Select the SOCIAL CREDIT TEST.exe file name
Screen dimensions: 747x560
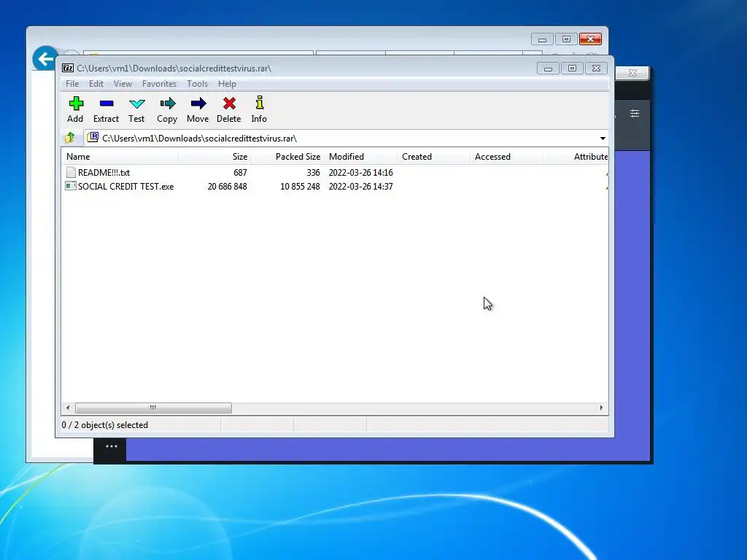[x=125, y=186]
